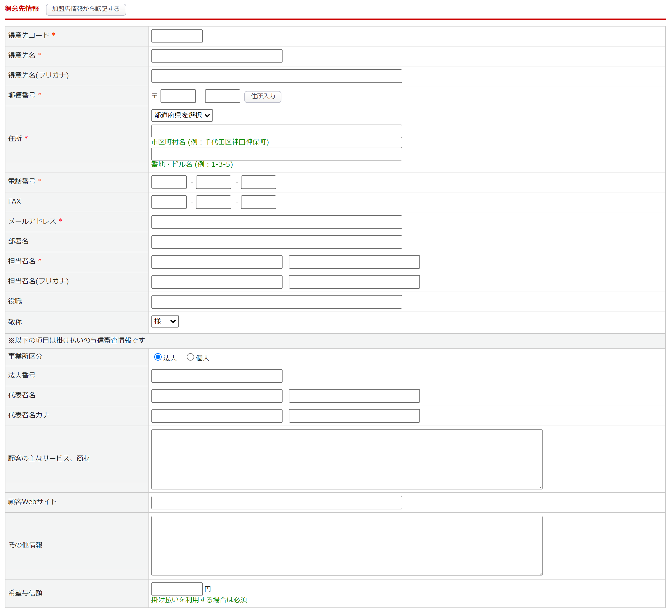Click the 顧客Webサイト input field
The image size is (672, 616).
tap(276, 502)
